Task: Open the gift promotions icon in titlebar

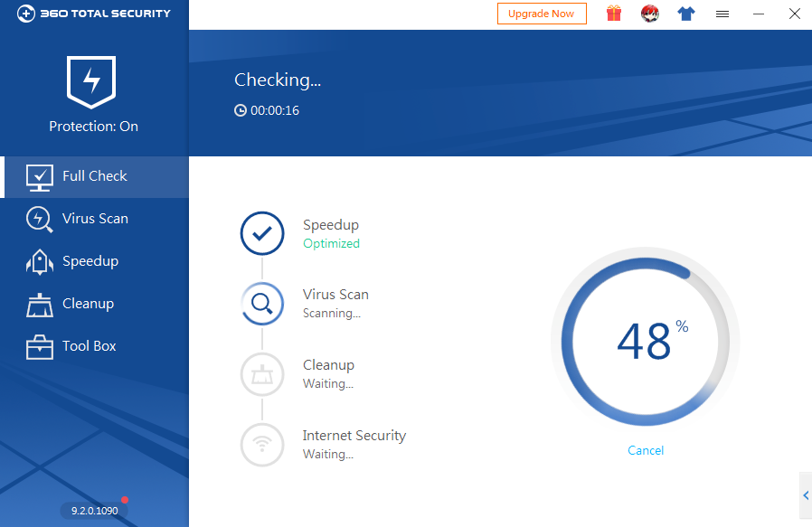Action: (614, 14)
